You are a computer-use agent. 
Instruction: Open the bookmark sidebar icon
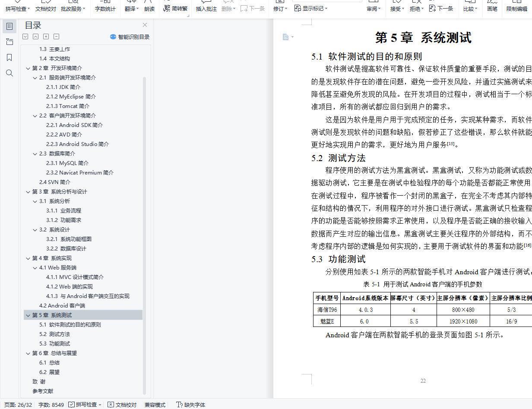tap(9, 57)
